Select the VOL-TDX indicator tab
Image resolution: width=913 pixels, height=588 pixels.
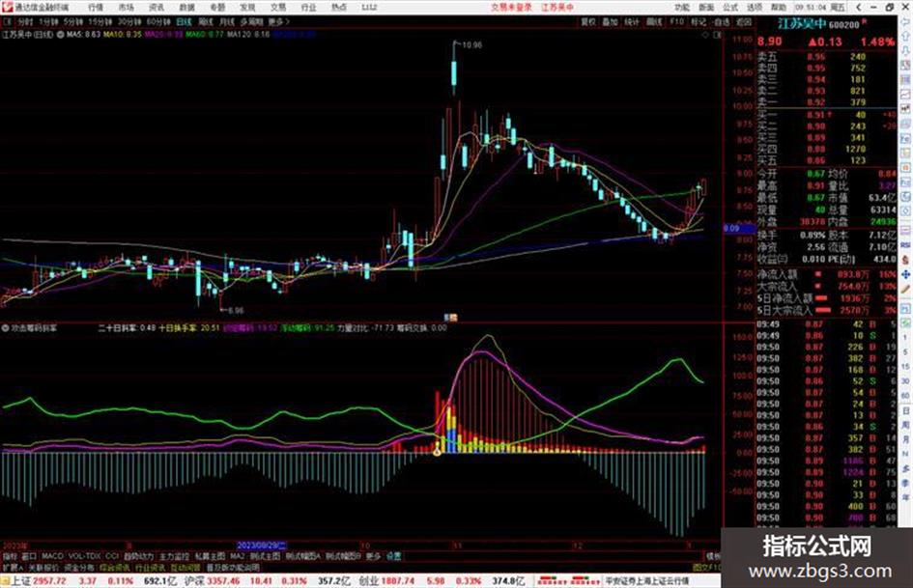point(85,556)
